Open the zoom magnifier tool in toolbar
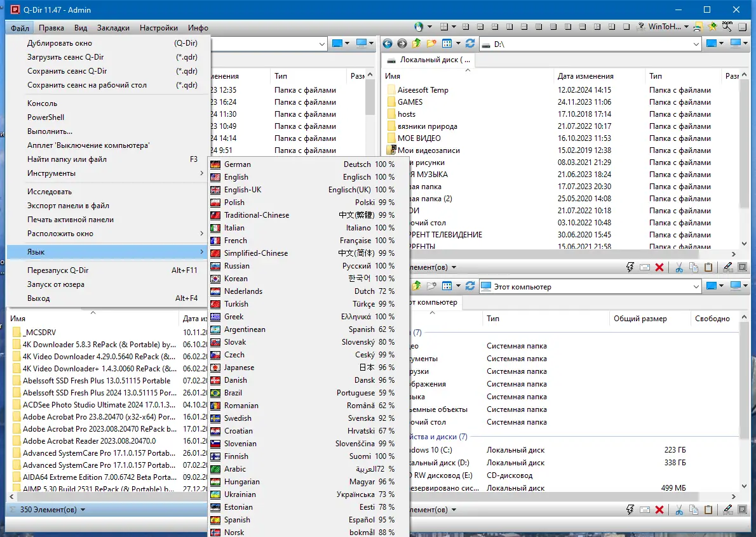The image size is (756, 537). tap(727, 27)
